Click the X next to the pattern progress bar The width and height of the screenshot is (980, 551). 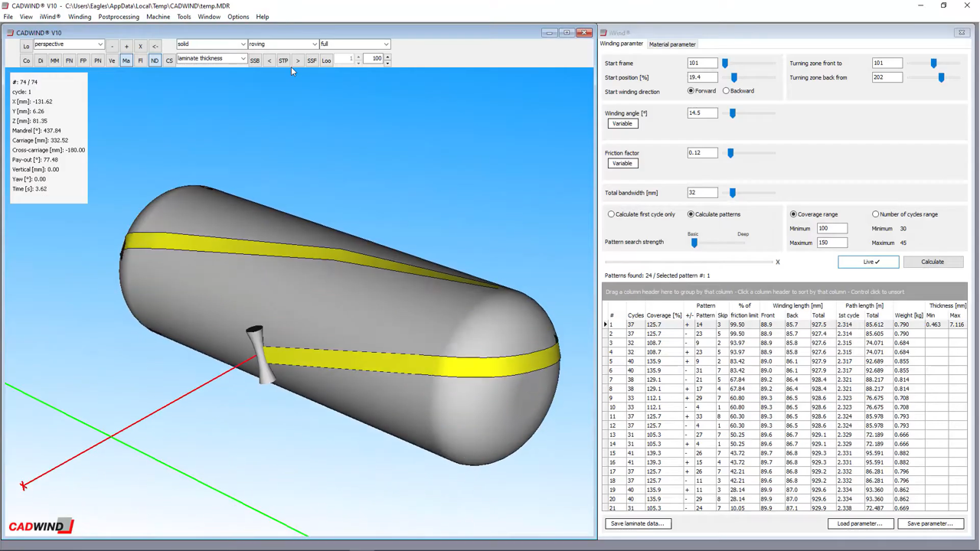click(x=778, y=262)
